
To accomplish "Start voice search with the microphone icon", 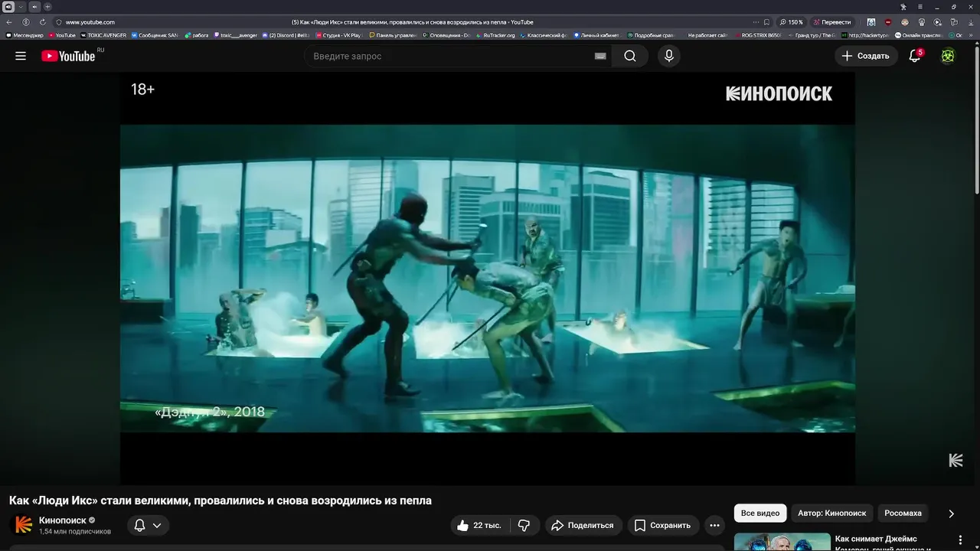I will point(669,56).
